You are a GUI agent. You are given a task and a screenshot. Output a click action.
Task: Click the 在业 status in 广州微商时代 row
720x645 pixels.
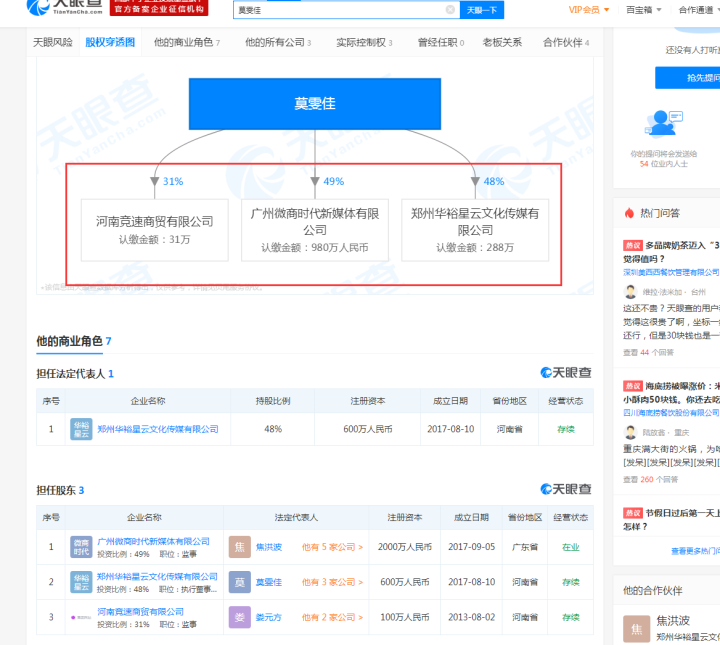tap(571, 547)
